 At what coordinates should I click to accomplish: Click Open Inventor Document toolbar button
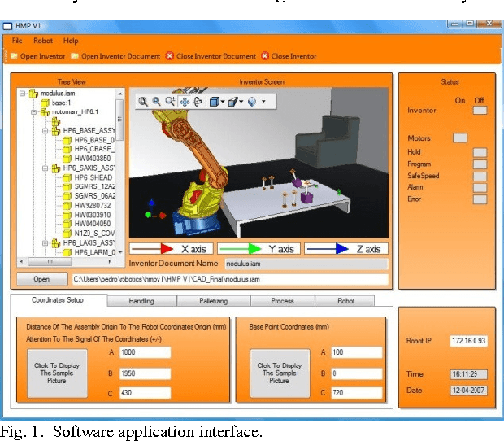pyautogui.click(x=76, y=56)
